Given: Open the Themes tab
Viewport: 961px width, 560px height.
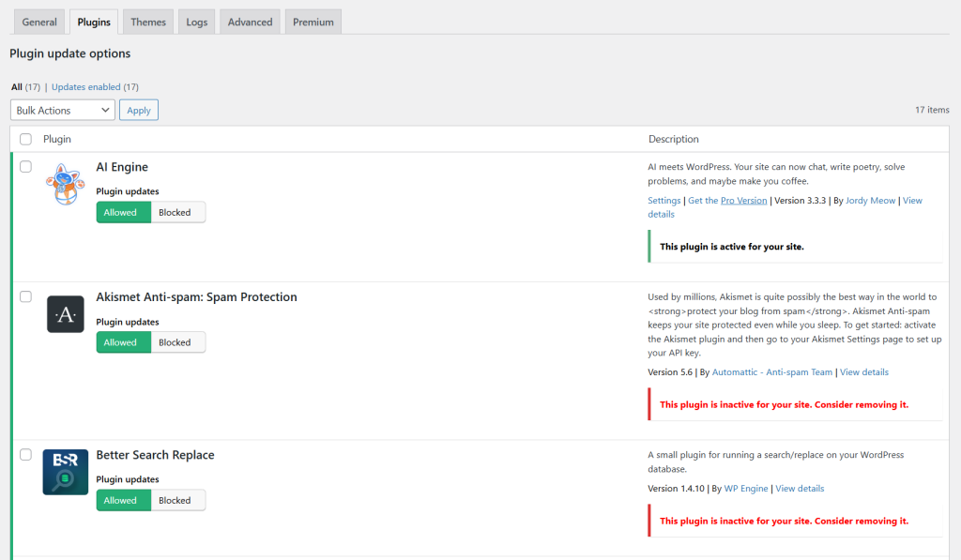Looking at the screenshot, I should (x=147, y=23).
